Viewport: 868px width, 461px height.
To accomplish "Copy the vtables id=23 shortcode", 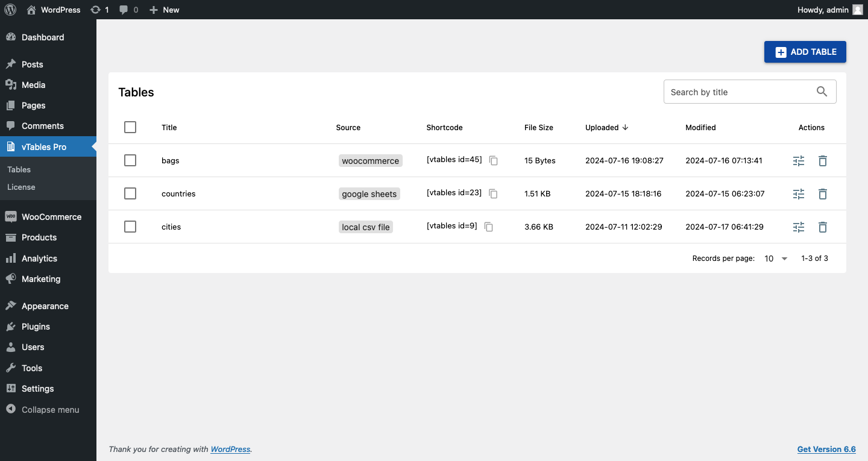I will pos(493,194).
